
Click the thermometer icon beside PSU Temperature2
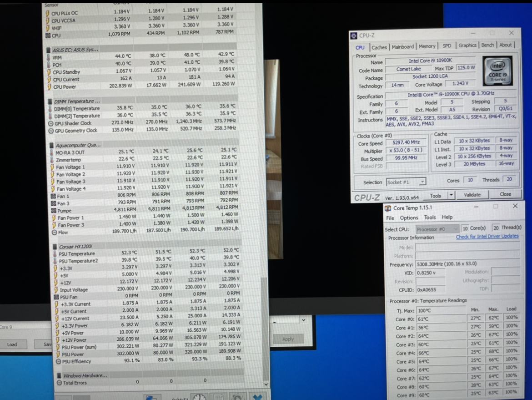pyautogui.click(x=55, y=261)
